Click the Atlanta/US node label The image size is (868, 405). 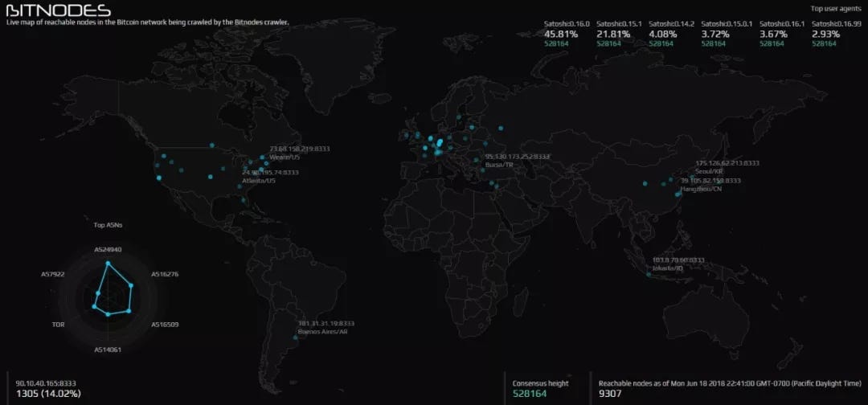(x=259, y=181)
